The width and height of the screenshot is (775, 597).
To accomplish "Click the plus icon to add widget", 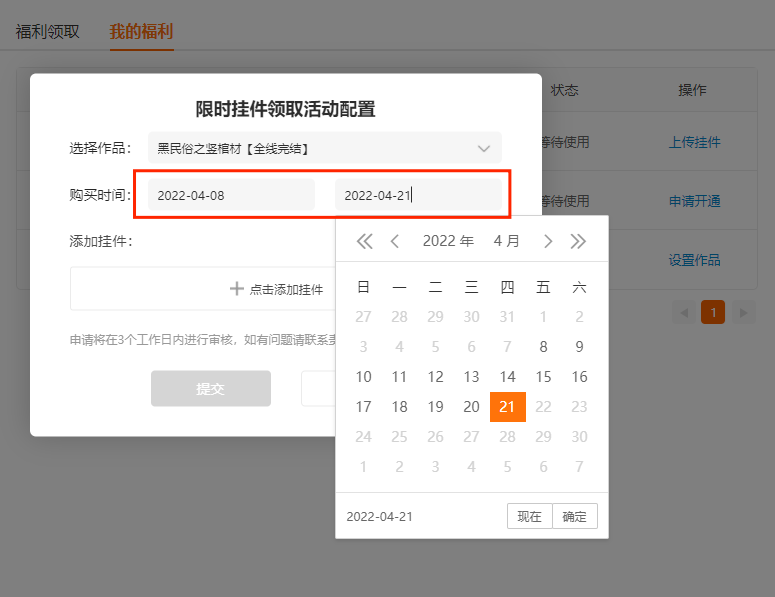I will coord(237,289).
